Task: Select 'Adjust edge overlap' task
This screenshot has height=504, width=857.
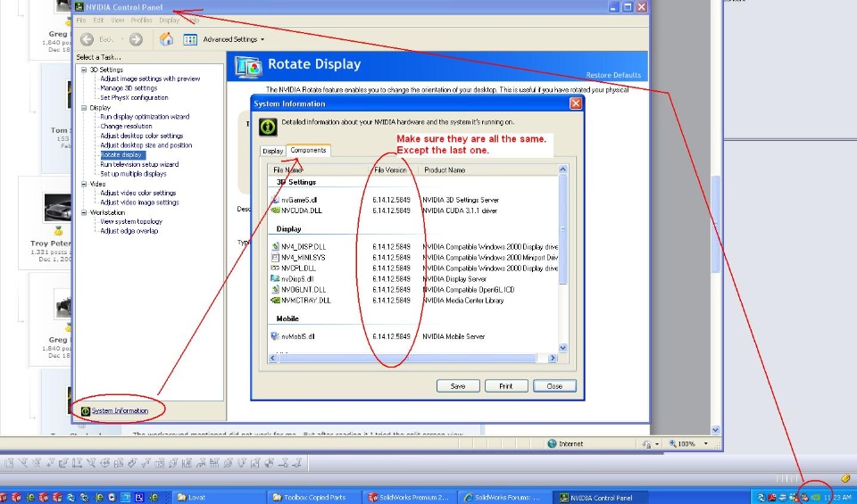Action: pyautogui.click(x=129, y=231)
